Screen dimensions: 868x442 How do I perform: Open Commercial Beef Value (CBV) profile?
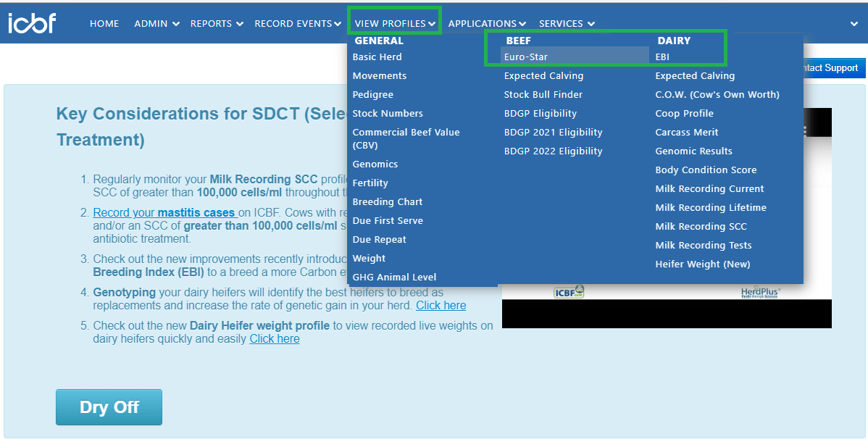[406, 138]
